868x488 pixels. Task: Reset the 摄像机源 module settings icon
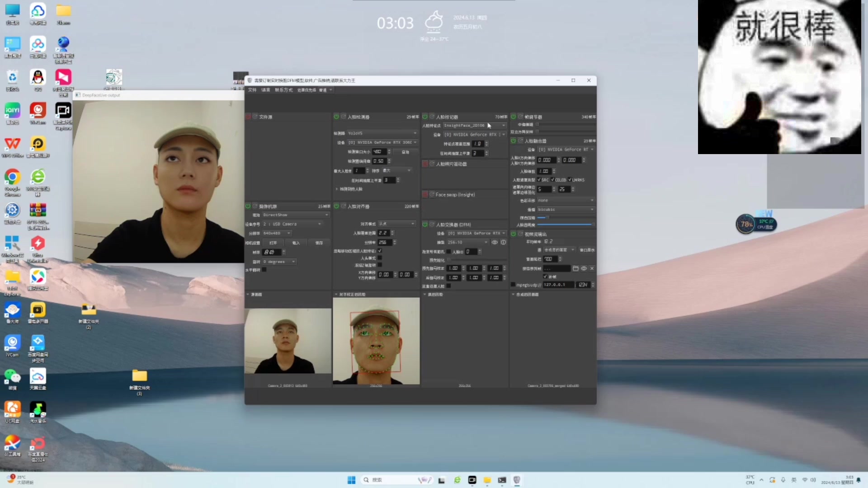coord(255,206)
